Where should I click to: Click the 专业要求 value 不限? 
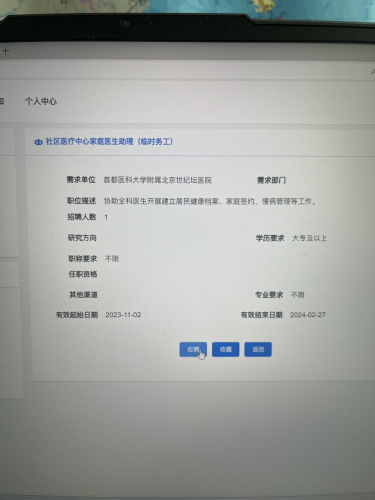pos(298,295)
